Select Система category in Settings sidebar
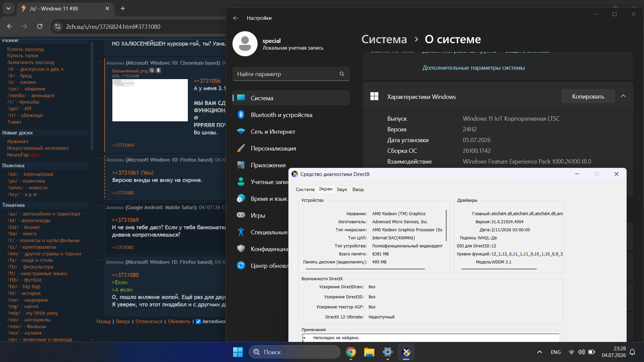 pos(291,98)
